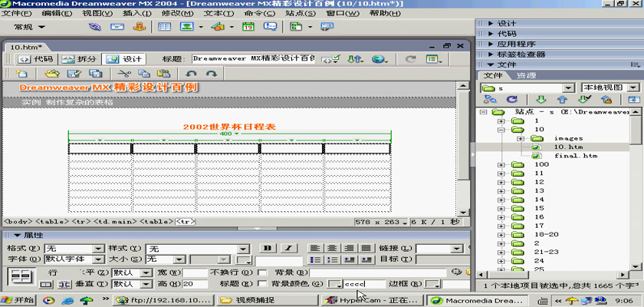
Task: Click the Open file folder icon
Action: pyautogui.click(x=52, y=74)
